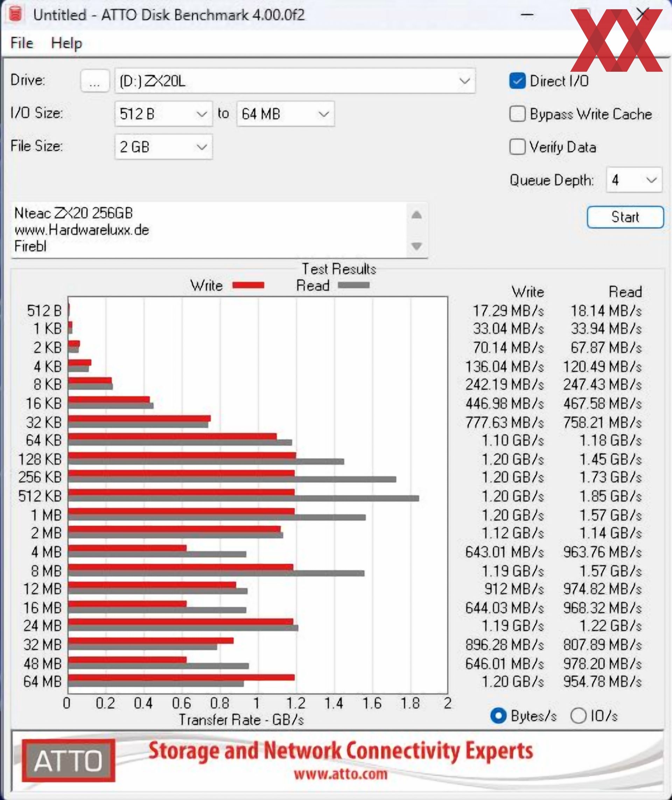Click description scroll down arrow

pyautogui.click(x=417, y=246)
